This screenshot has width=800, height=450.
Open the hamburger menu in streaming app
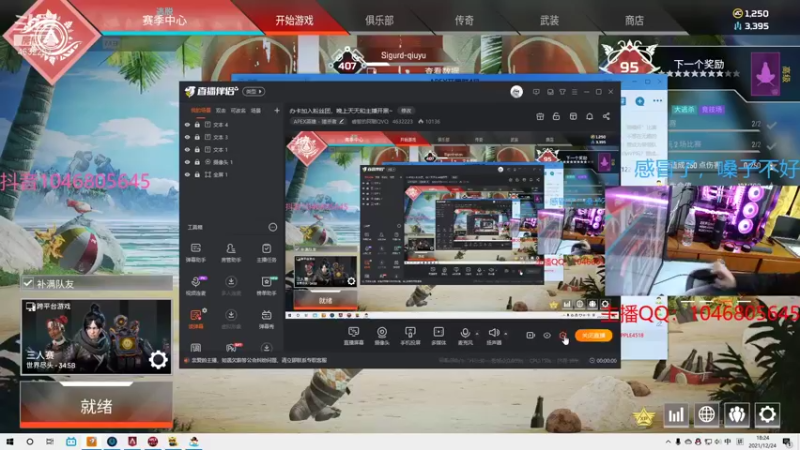(x=574, y=92)
